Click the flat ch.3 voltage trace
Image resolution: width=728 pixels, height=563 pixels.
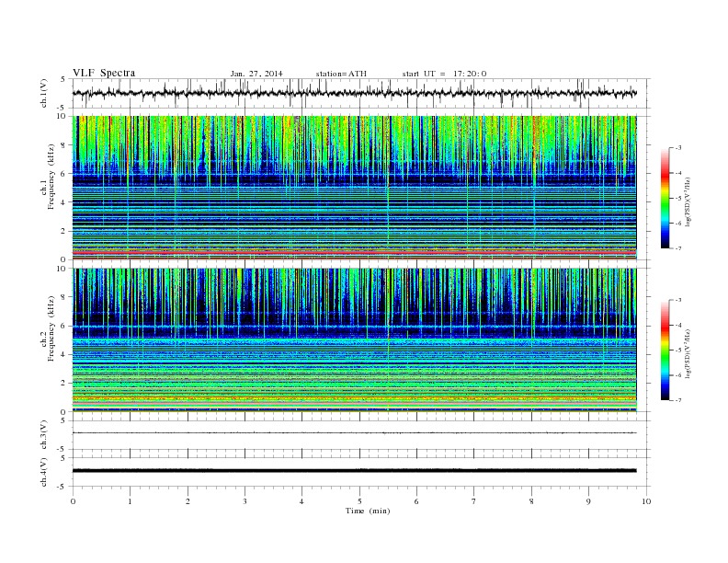tap(354, 433)
